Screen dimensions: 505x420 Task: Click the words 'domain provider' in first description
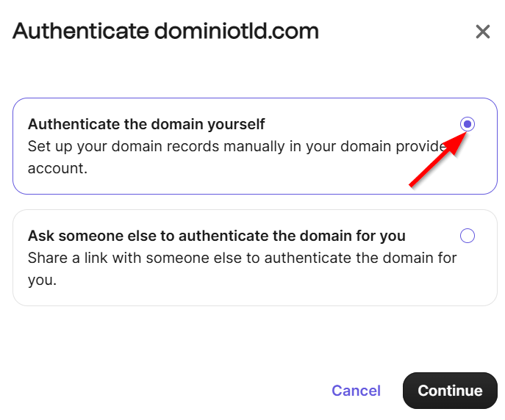coord(395,146)
